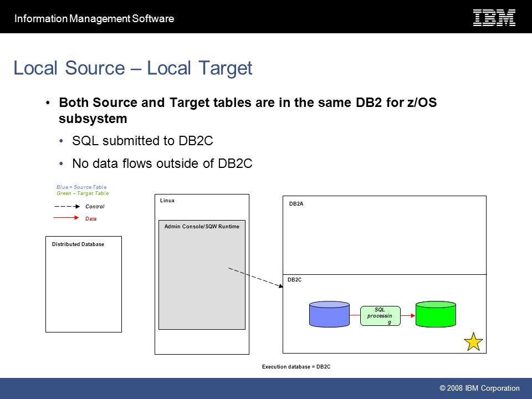Click 'Information Management Software' header text
This screenshot has width=532, height=399.
point(94,18)
